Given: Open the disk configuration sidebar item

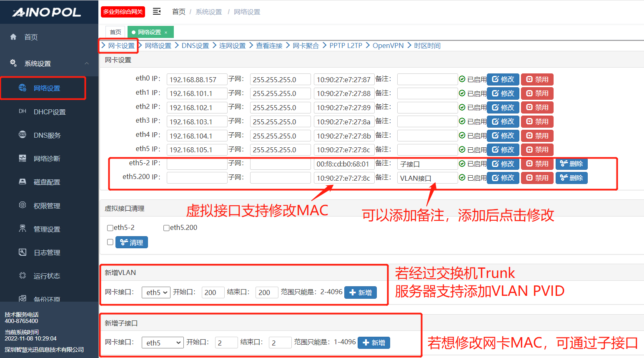Looking at the screenshot, I should pyautogui.click(x=47, y=182).
